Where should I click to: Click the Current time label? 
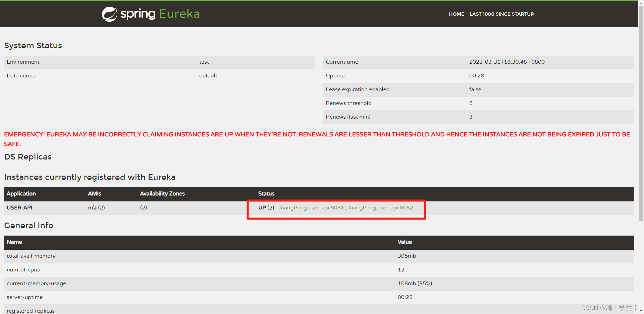pos(342,62)
